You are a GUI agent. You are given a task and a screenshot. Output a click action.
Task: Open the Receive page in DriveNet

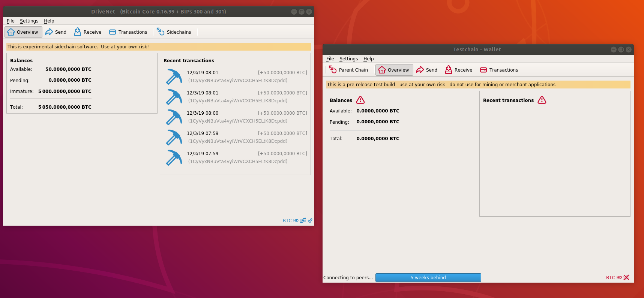click(88, 32)
